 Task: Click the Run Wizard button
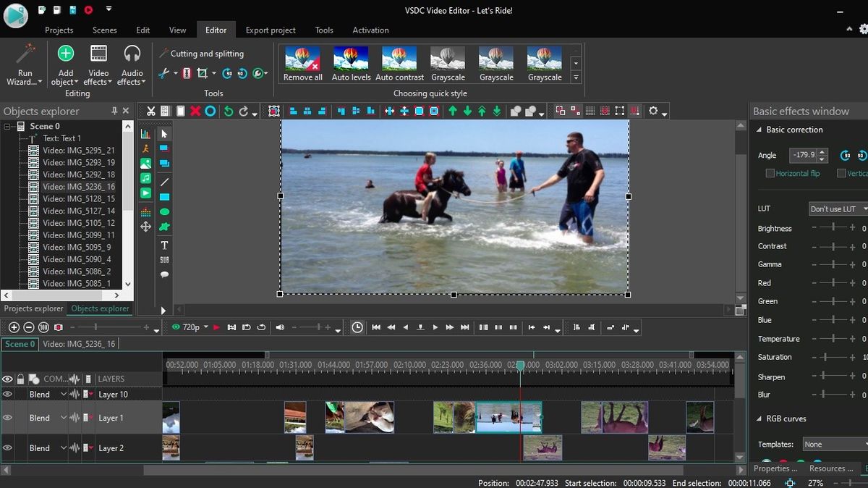[24, 65]
